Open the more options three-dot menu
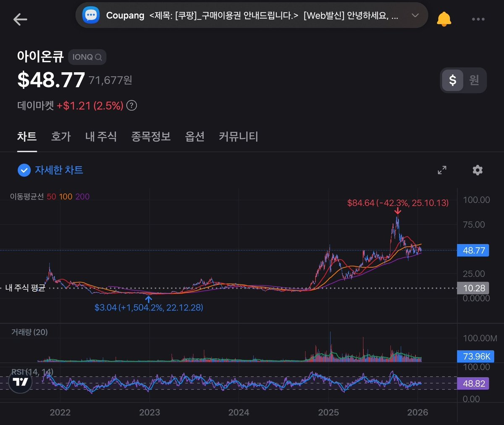 pyautogui.click(x=478, y=19)
